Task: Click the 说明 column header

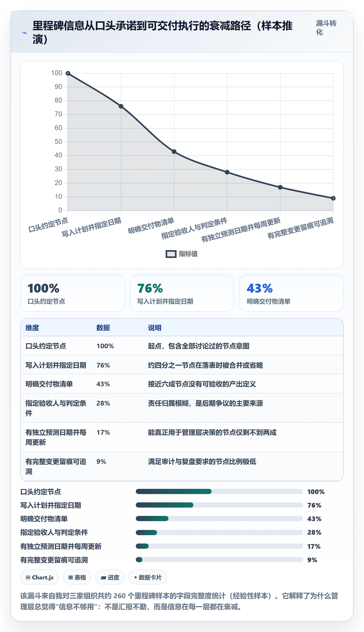Action: pos(155,328)
